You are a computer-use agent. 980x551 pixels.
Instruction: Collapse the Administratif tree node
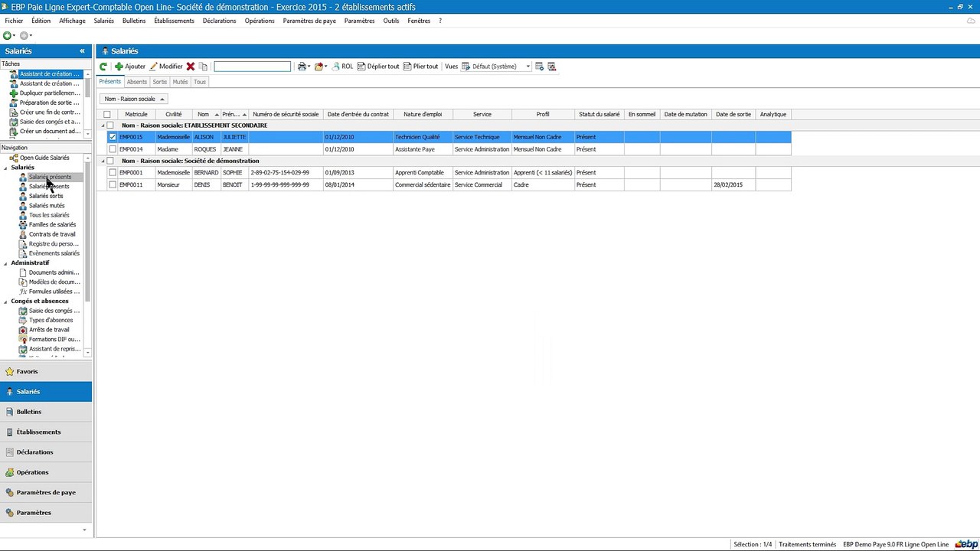click(6, 263)
